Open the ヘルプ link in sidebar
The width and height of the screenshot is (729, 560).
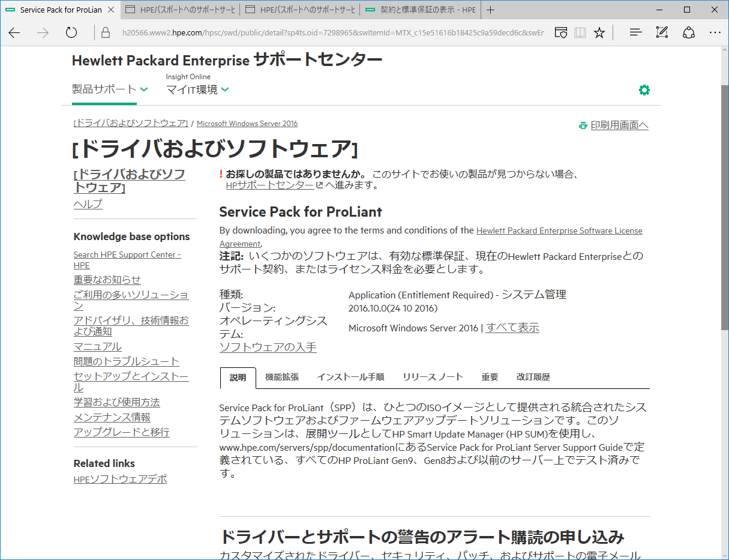point(88,204)
